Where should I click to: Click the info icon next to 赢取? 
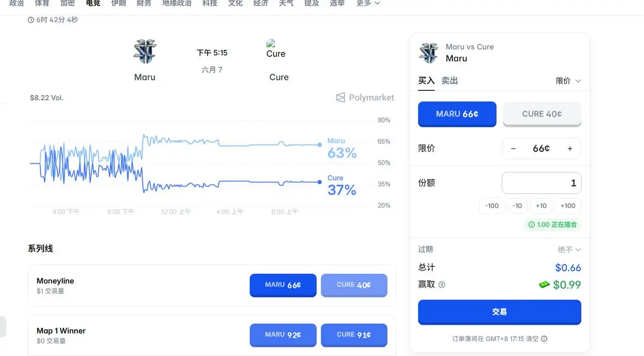442,285
